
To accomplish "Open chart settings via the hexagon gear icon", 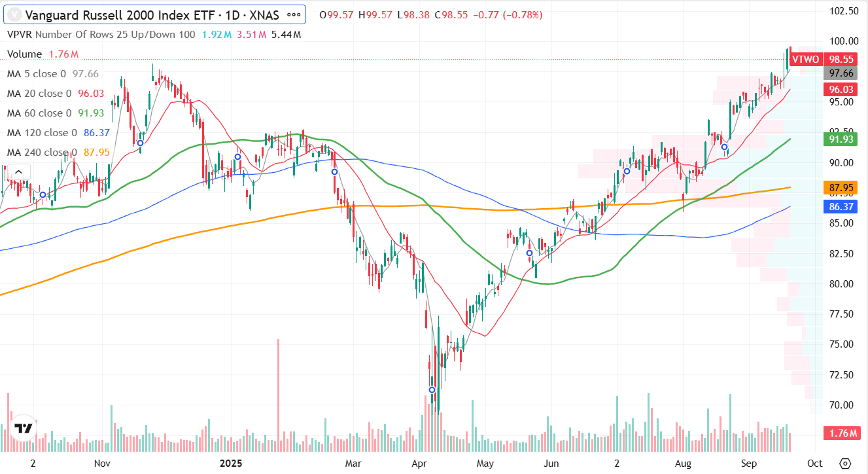I will point(844,463).
